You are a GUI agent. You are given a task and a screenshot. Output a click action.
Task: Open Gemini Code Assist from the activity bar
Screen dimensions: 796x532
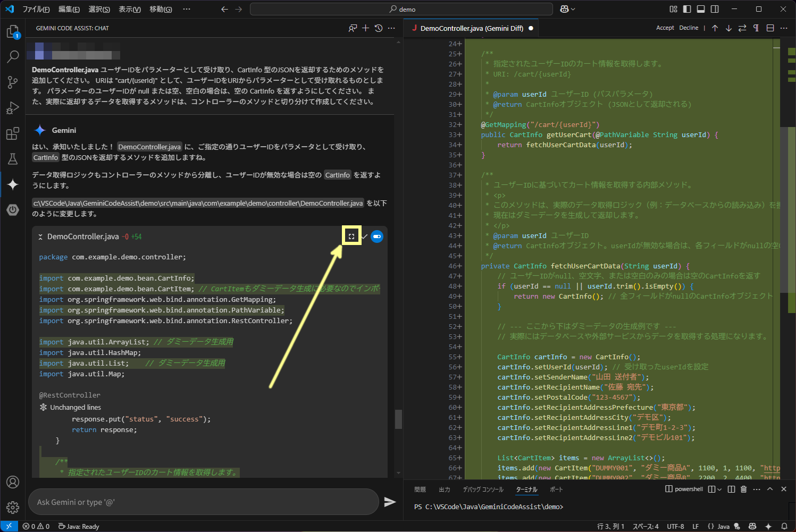click(13, 184)
